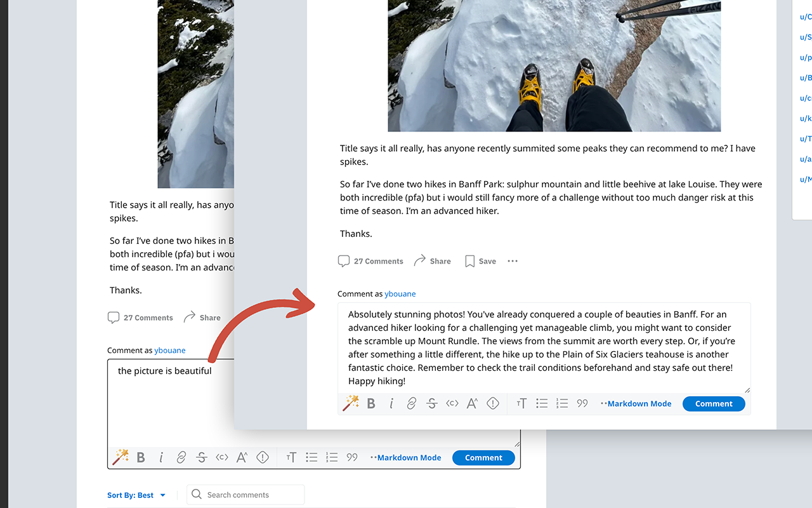This screenshot has height=508, width=812.
Task: Toggle Italic in the background page editor
Action: click(161, 457)
